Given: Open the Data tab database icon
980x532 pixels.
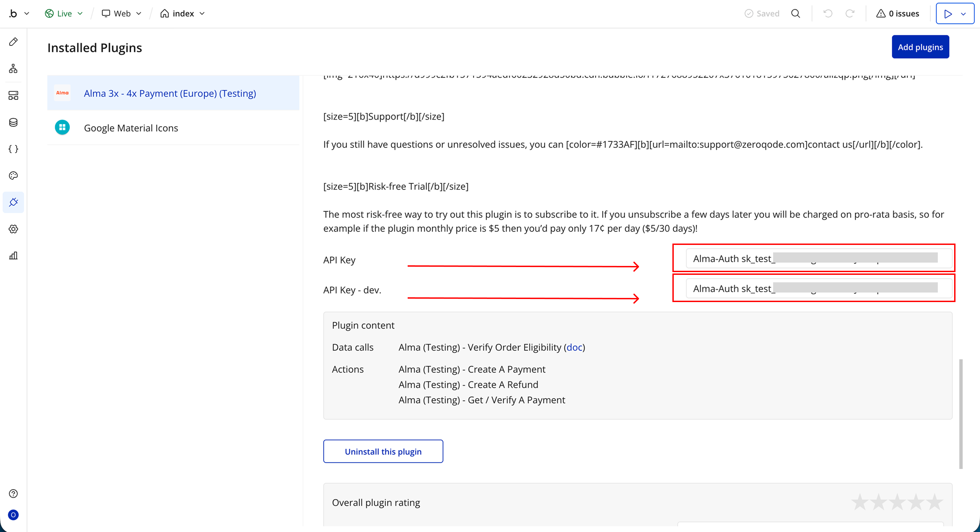Looking at the screenshot, I should pyautogui.click(x=13, y=122).
